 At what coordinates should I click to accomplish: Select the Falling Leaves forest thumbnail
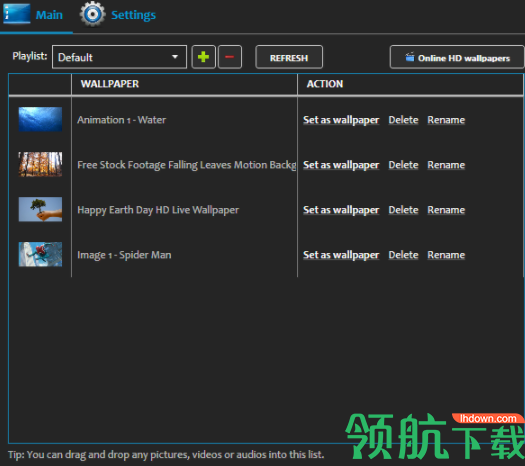point(40,164)
